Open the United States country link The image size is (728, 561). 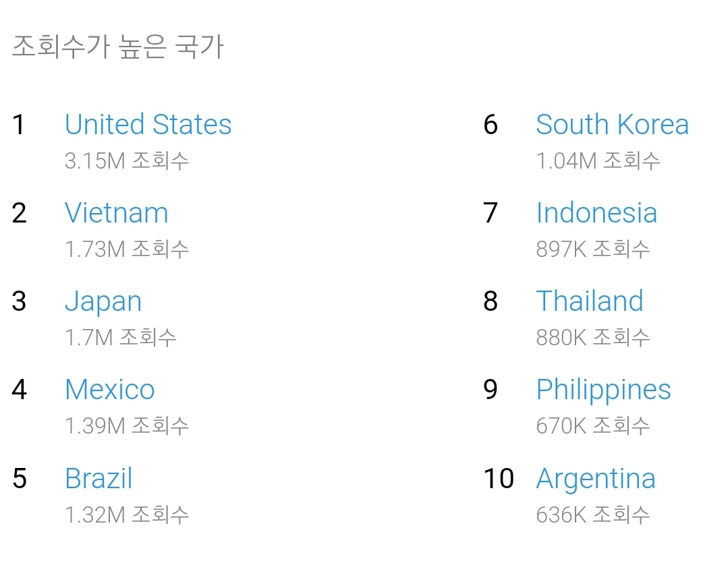tap(148, 125)
